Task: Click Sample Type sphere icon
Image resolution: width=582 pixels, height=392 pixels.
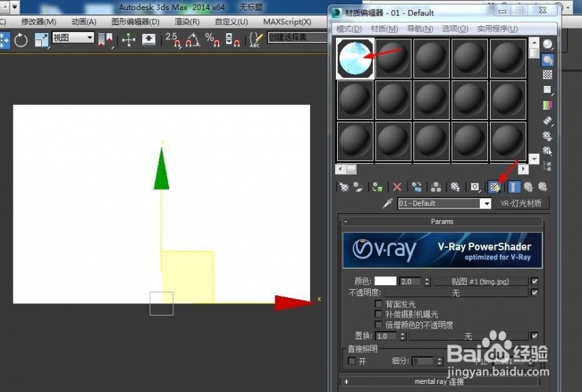Action: [547, 45]
